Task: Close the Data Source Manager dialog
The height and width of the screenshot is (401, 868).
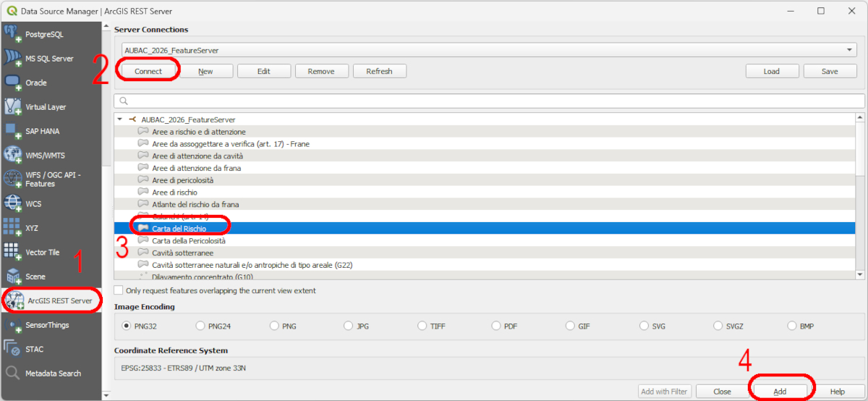Action: [722, 392]
